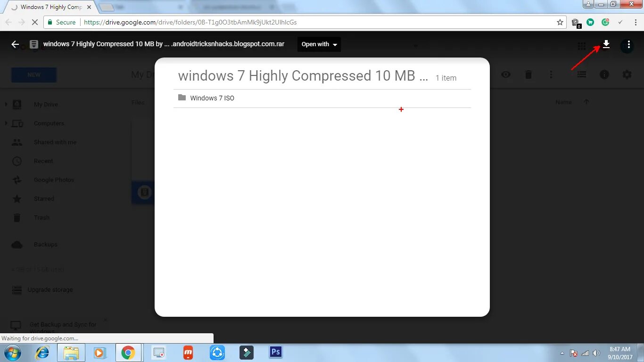Open the Windows Start menu
This screenshot has height=362, width=644.
pos(13,353)
